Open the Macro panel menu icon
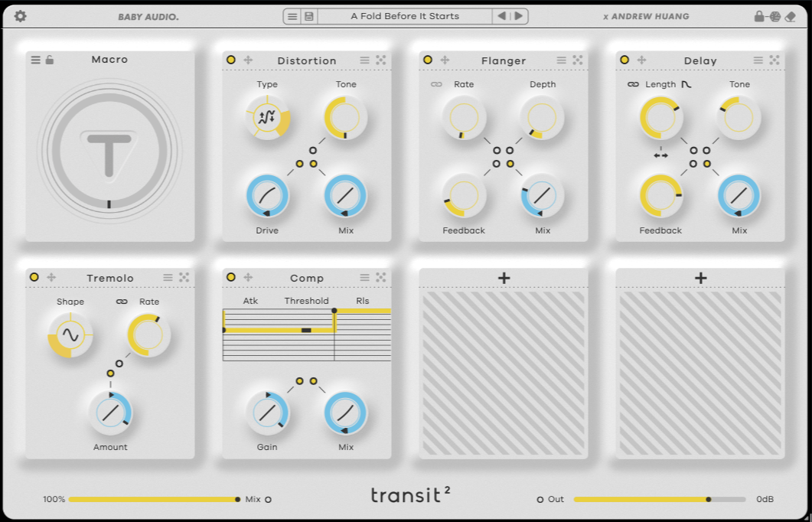The width and height of the screenshot is (812, 522). pos(35,60)
